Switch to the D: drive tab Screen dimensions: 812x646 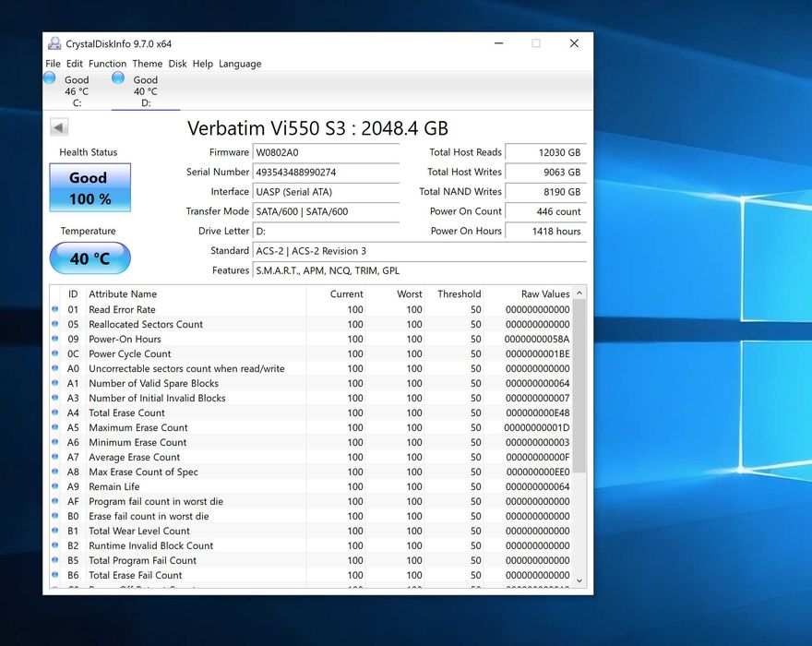pos(146,90)
